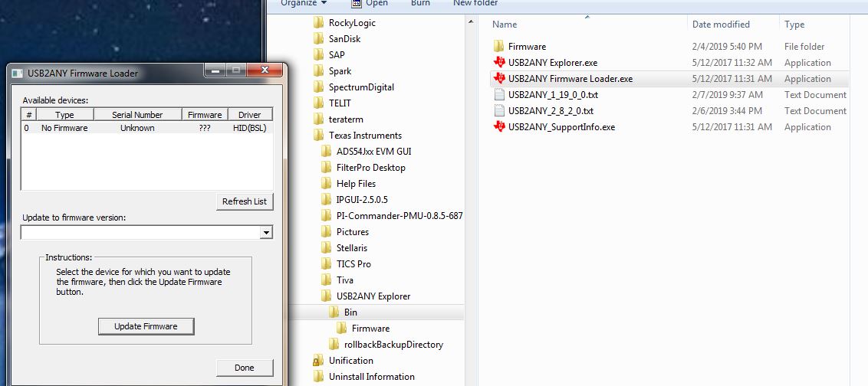Click the Type column header in device table
The width and height of the screenshot is (868, 386).
[64, 115]
